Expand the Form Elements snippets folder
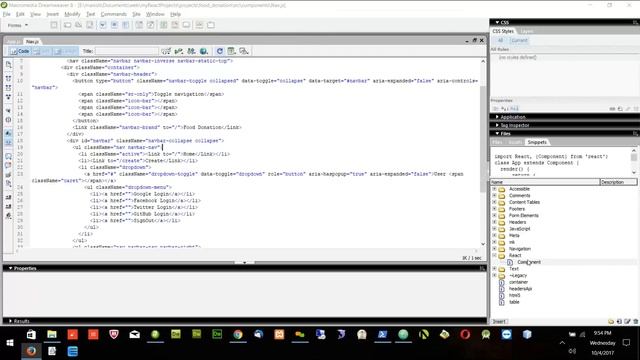The height and width of the screenshot is (360, 640). (494, 216)
